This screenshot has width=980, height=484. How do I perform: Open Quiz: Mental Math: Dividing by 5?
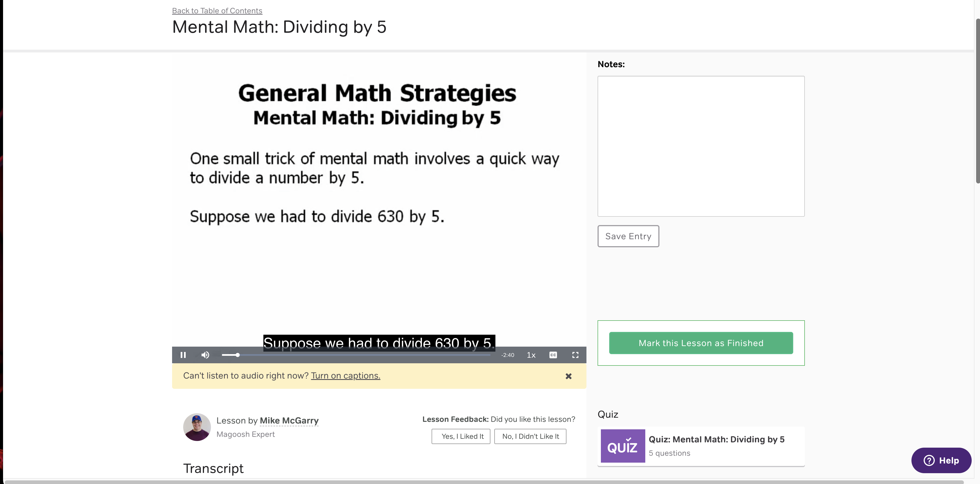click(716, 439)
